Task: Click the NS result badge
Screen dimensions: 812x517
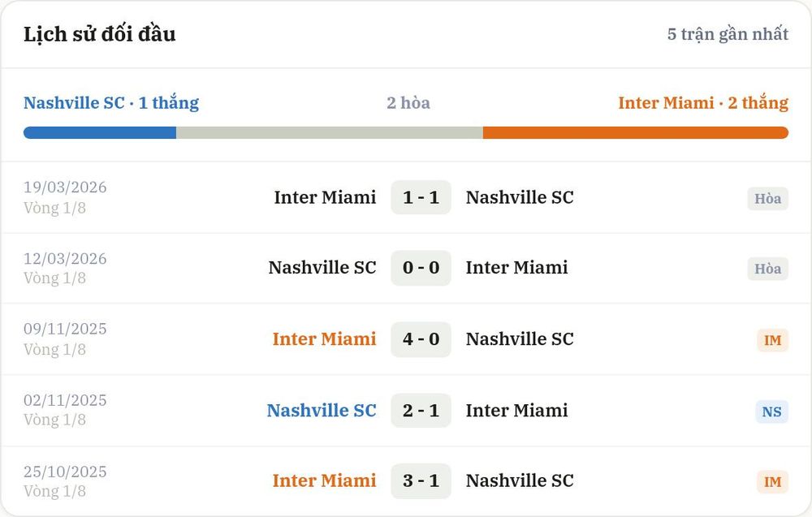Action: pyautogui.click(x=771, y=411)
